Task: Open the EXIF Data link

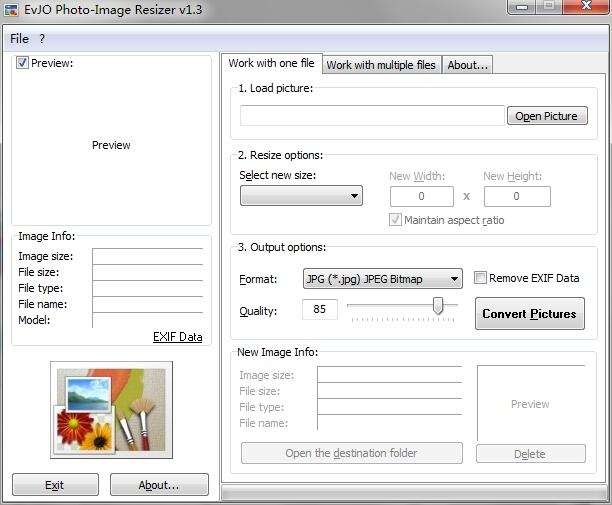Action: click(178, 337)
